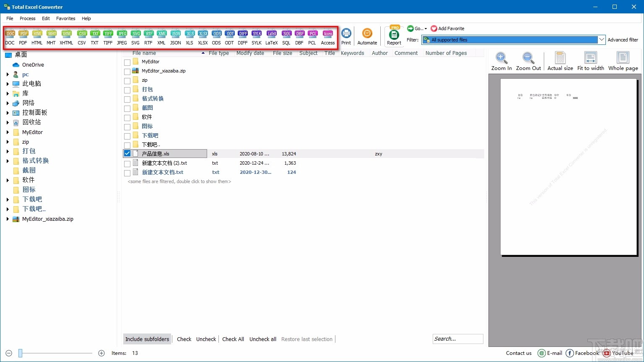Expand the 回收站 tree node

[x=8, y=122]
